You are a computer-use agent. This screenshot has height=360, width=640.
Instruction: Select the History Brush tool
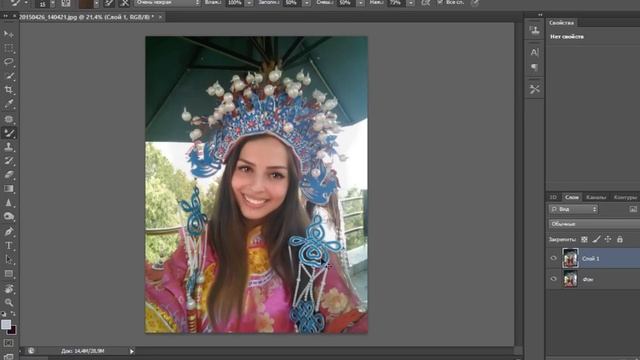click(x=9, y=161)
